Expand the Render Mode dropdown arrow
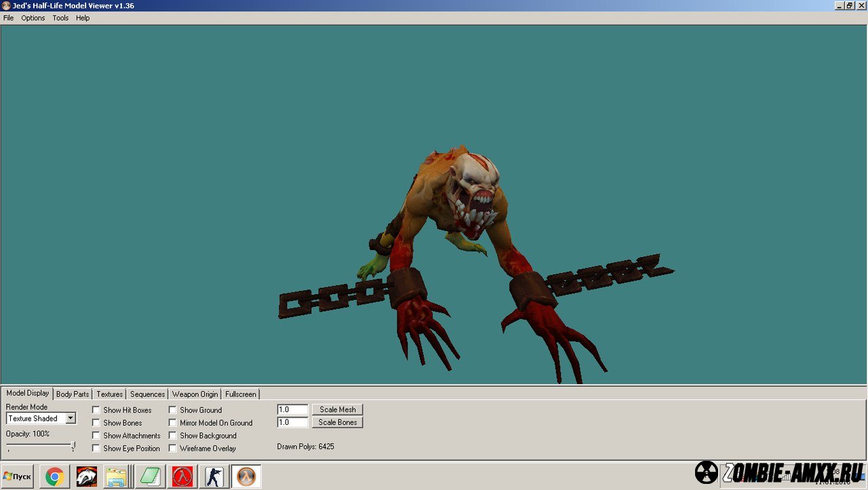868x490 pixels. coord(71,419)
